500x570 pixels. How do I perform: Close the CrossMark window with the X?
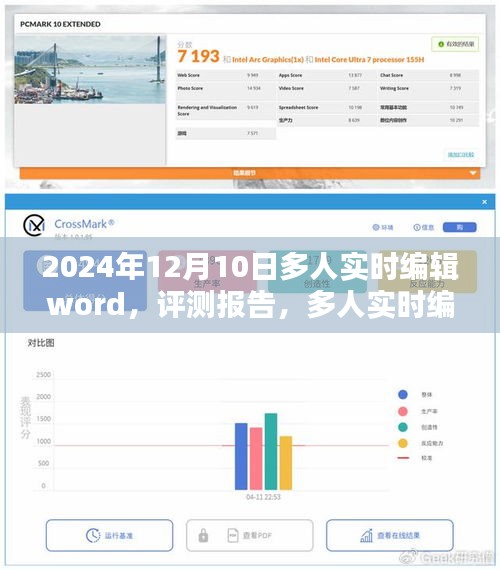(484, 202)
